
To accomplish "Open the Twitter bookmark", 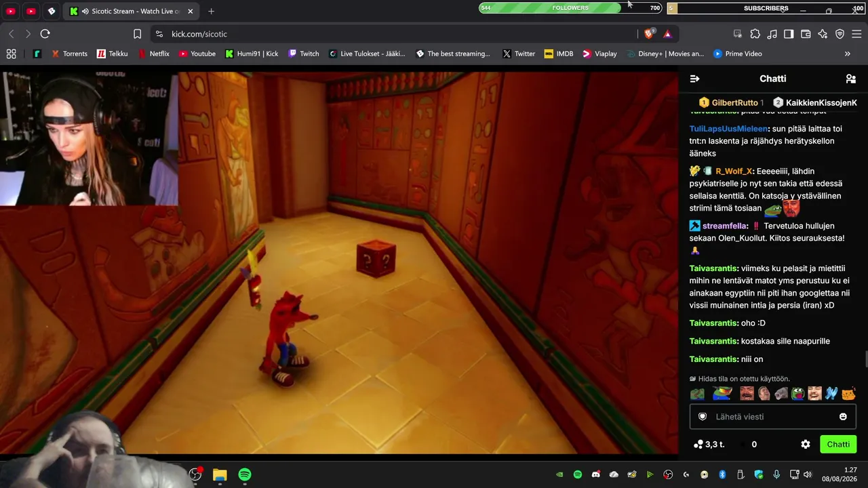I will [518, 54].
